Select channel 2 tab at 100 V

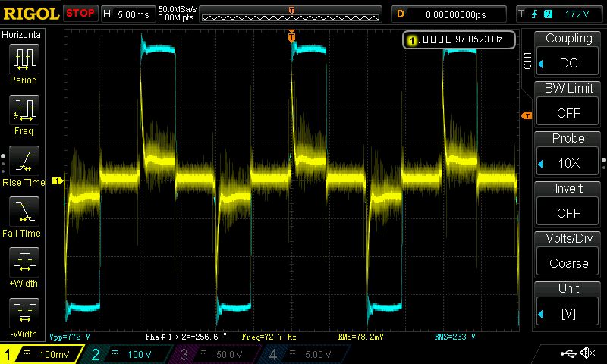click(x=127, y=354)
